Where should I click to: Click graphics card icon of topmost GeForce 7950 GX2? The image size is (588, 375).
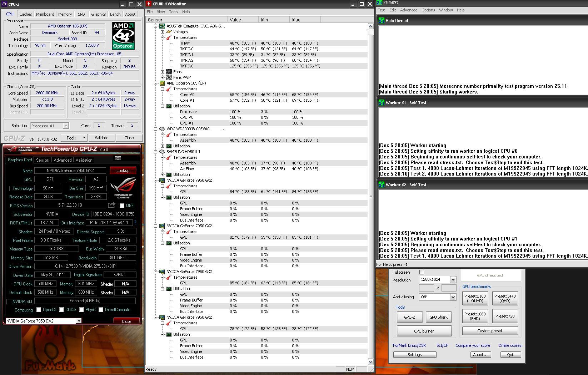point(162,180)
